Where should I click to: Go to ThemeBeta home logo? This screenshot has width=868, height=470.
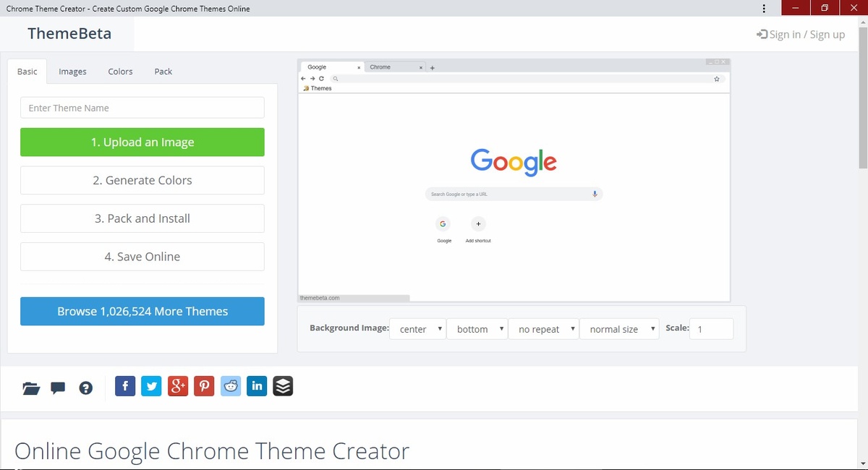pyautogui.click(x=69, y=33)
